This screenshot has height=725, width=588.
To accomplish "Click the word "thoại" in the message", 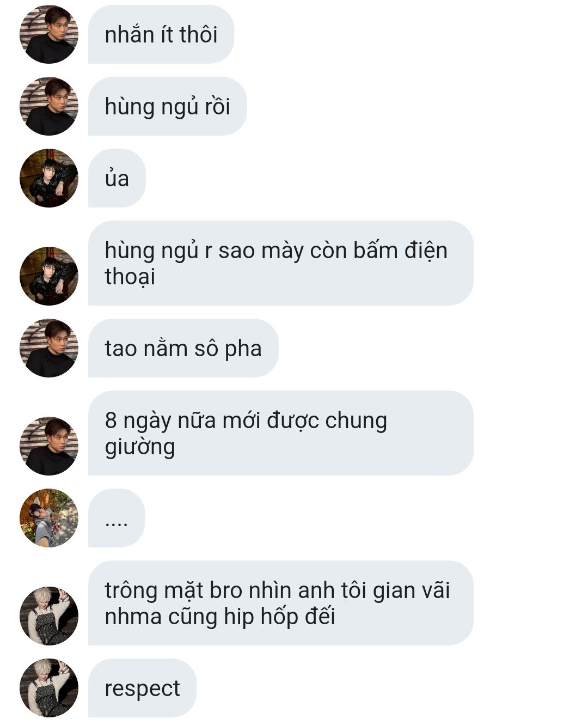I will click(x=130, y=277).
